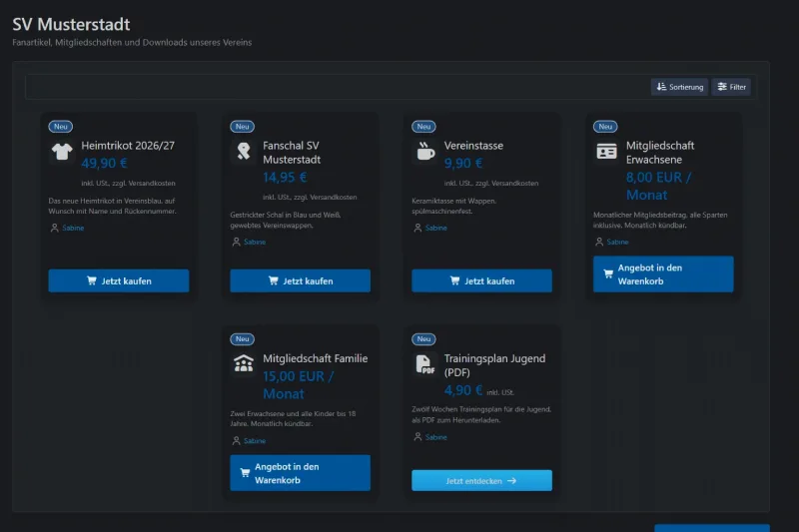
Task: Click the person icon on Vereinstasse card
Action: 417,229
